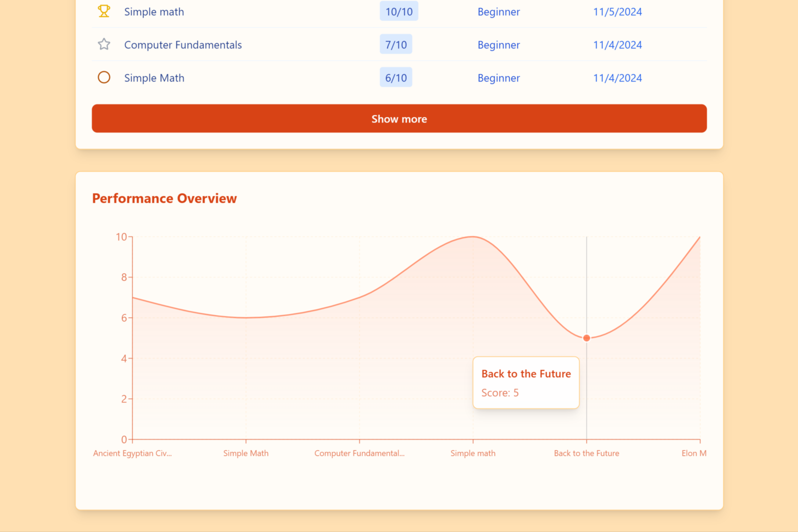Click the Simple Math x-axis label
798x532 pixels.
tap(246, 453)
